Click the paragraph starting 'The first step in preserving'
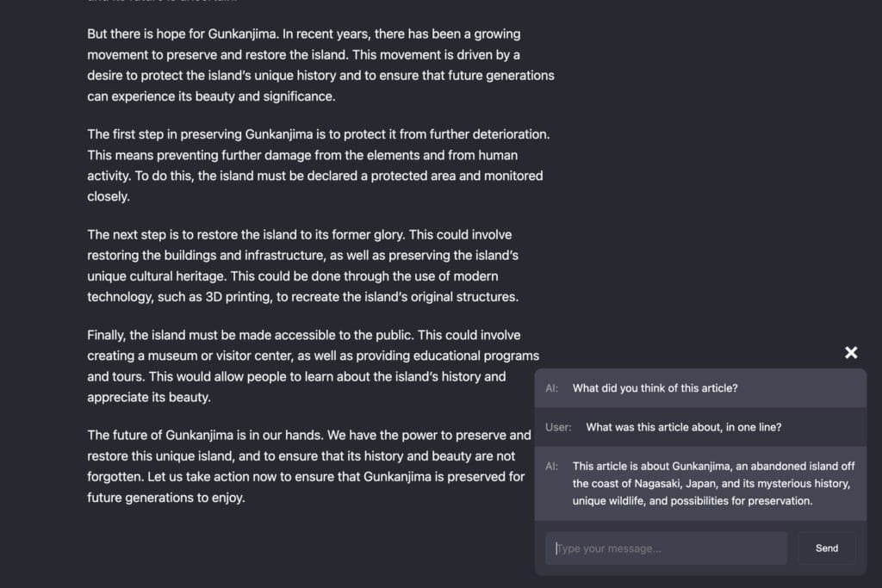The width and height of the screenshot is (882, 588). click(318, 165)
